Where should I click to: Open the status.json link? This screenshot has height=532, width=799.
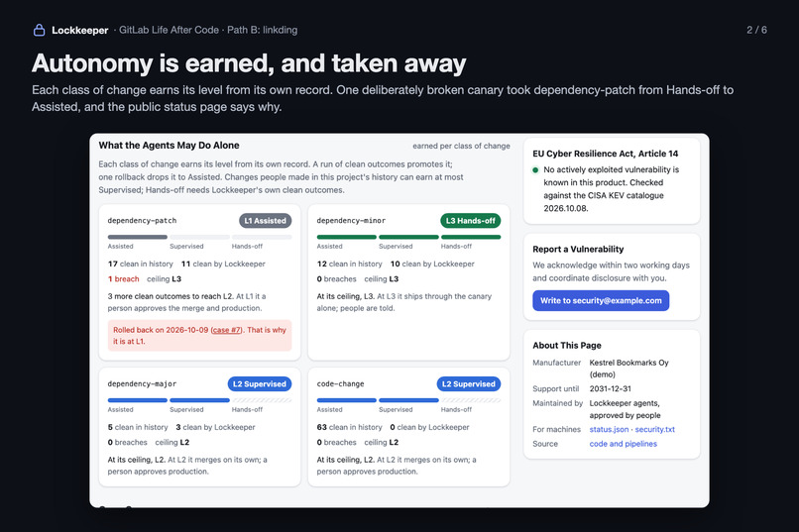click(609, 429)
